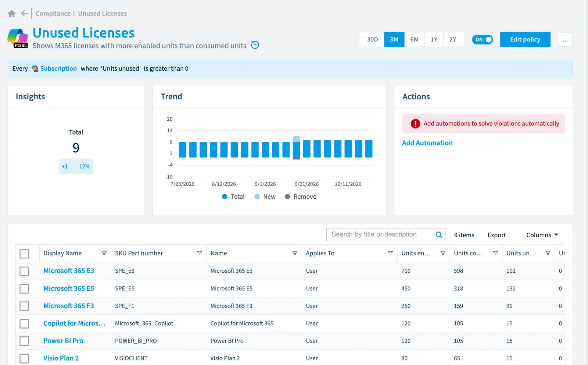Image resolution: width=588 pixels, height=365 pixels.
Task: Filter the Units consumed column
Action: point(495,253)
